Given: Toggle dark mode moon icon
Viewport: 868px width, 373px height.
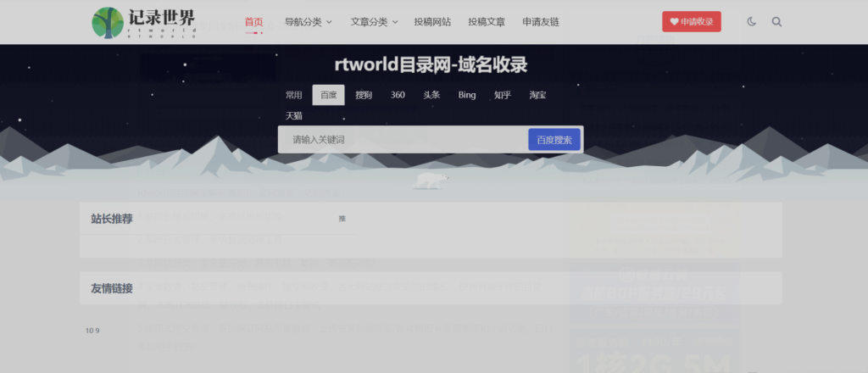Looking at the screenshot, I should click(751, 22).
